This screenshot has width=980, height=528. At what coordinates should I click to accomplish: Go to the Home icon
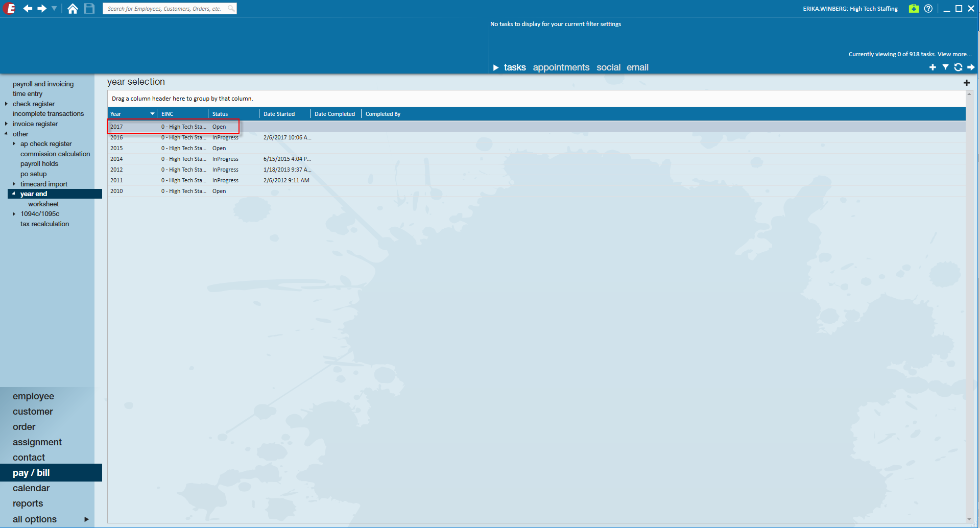(73, 9)
